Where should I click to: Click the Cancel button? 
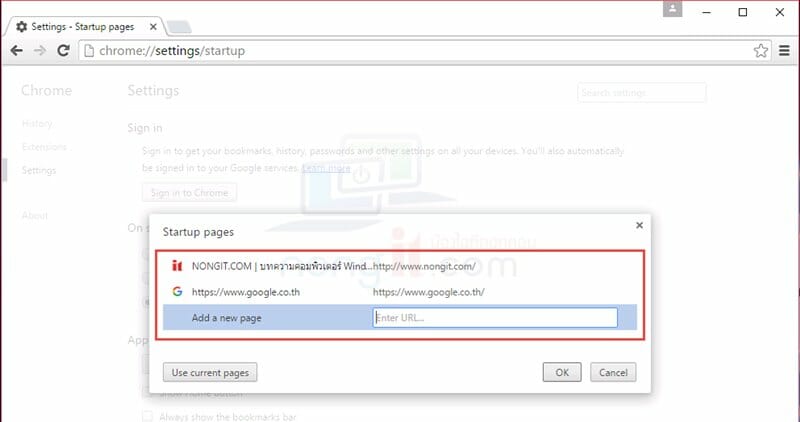point(613,372)
